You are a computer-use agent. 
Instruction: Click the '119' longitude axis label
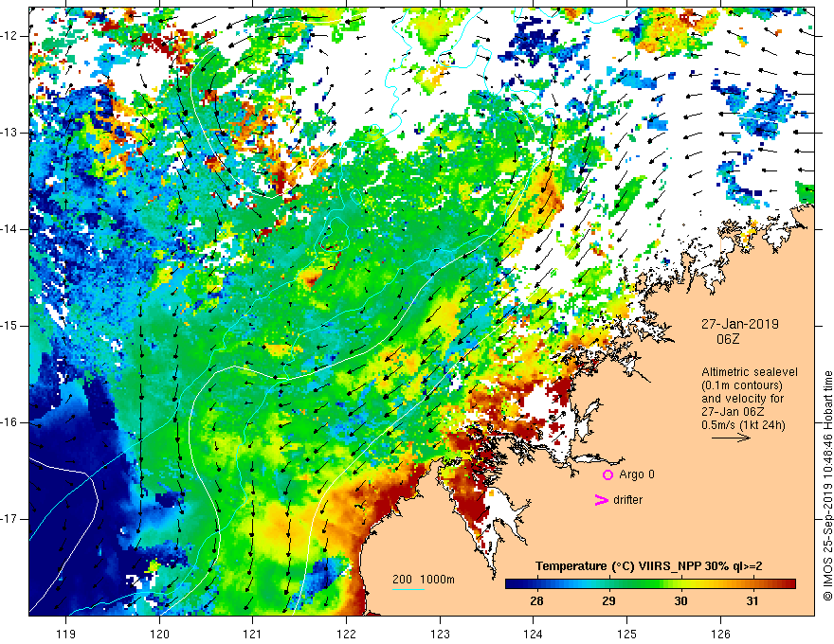66,634
